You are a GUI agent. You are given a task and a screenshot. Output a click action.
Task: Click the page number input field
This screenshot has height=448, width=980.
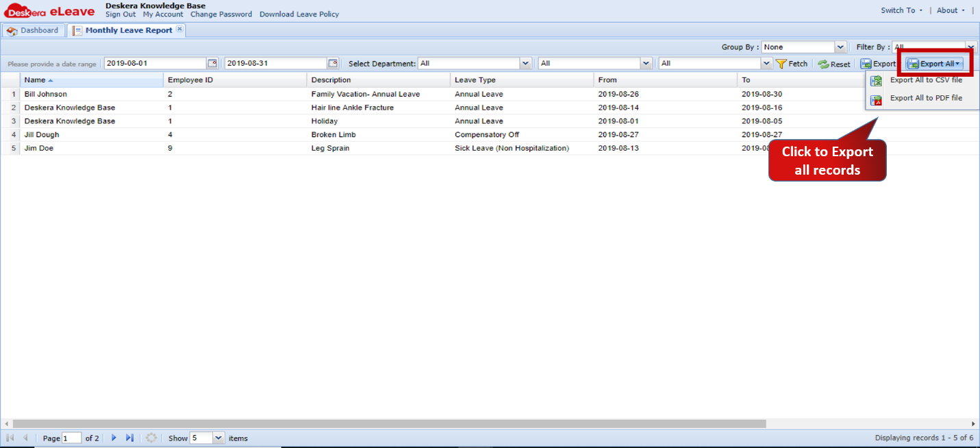tap(72, 438)
